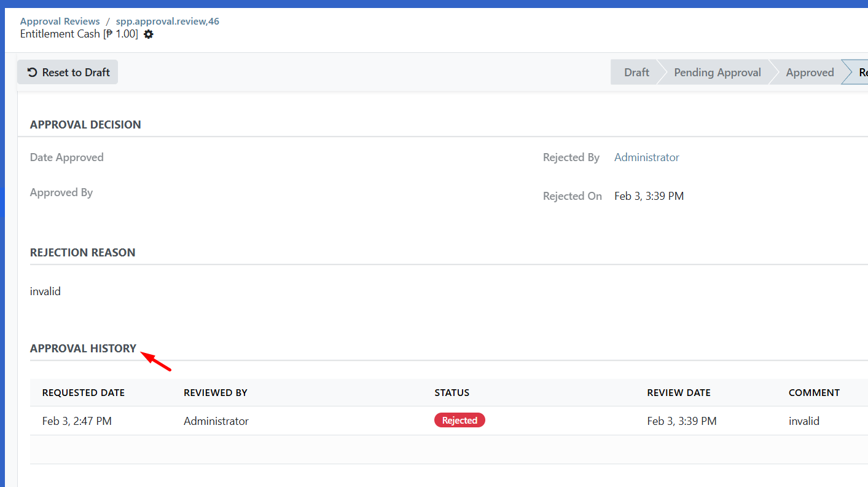Viewport: 868px width, 487px height.
Task: Click the spp.approval.review,46 breadcrumb
Action: point(167,22)
